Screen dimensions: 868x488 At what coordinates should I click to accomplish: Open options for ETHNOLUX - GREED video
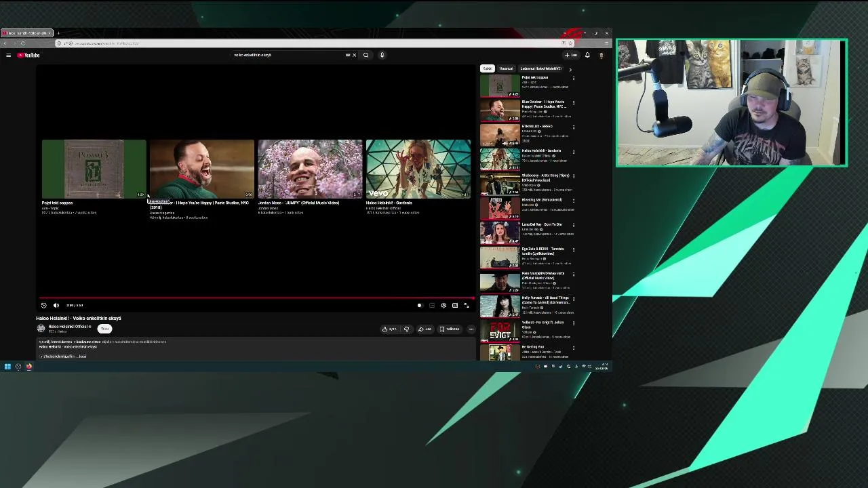[574, 127]
